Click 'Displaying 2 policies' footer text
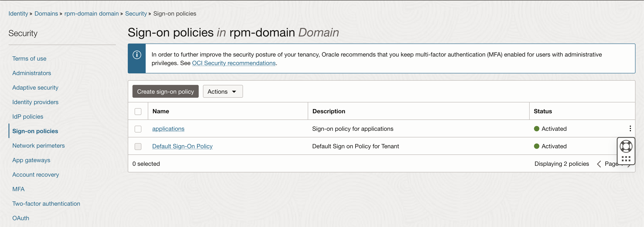Screen dimensions: 644x227 [x=562, y=164]
